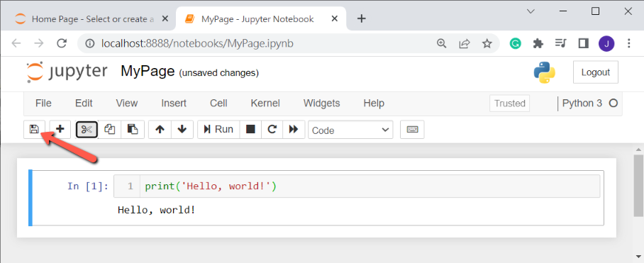
Task: Cut selected cells with scissors icon
Action: [x=87, y=130]
